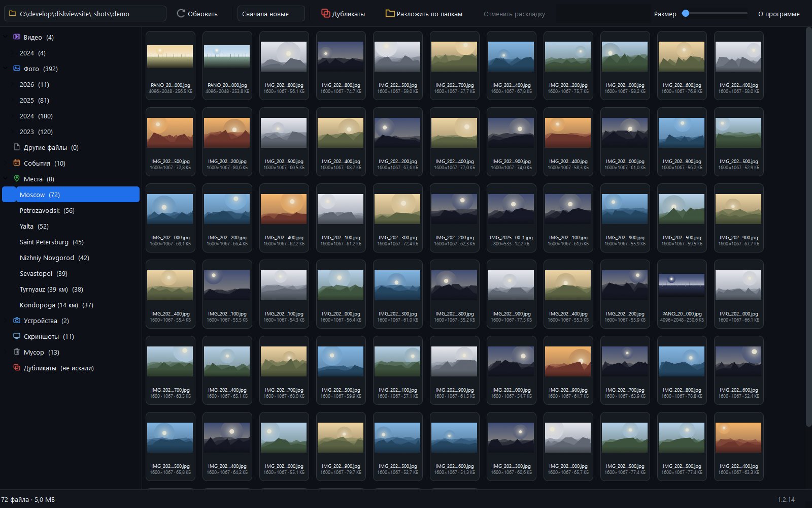
Task: Click the Места map pin icon
Action: coord(17,179)
